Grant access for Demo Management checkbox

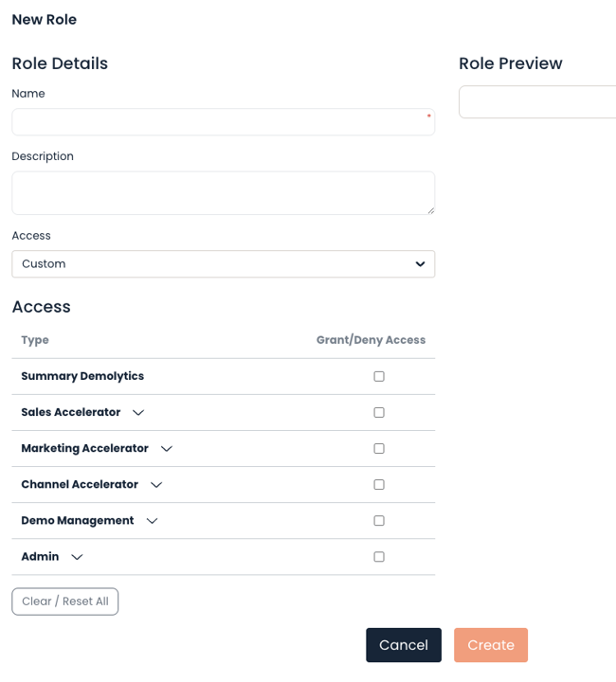[379, 521]
